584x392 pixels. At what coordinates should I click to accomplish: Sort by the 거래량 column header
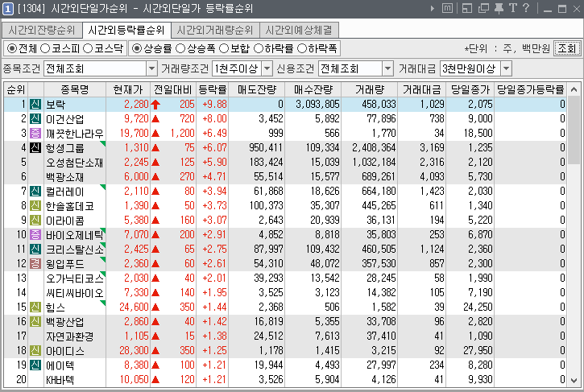(369, 89)
